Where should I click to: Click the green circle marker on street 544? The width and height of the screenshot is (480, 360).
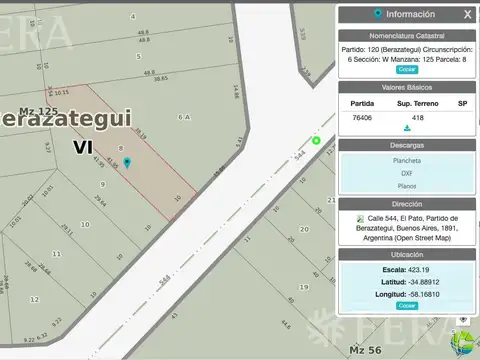pyautogui.click(x=316, y=141)
